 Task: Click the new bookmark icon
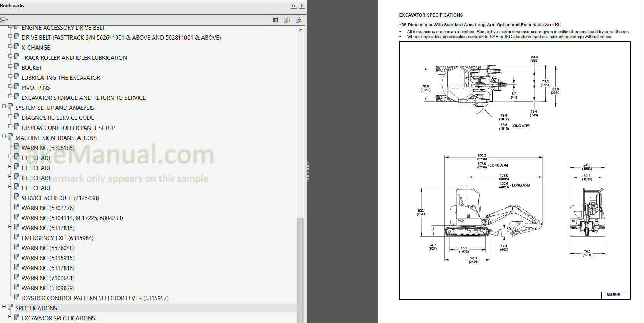287,20
